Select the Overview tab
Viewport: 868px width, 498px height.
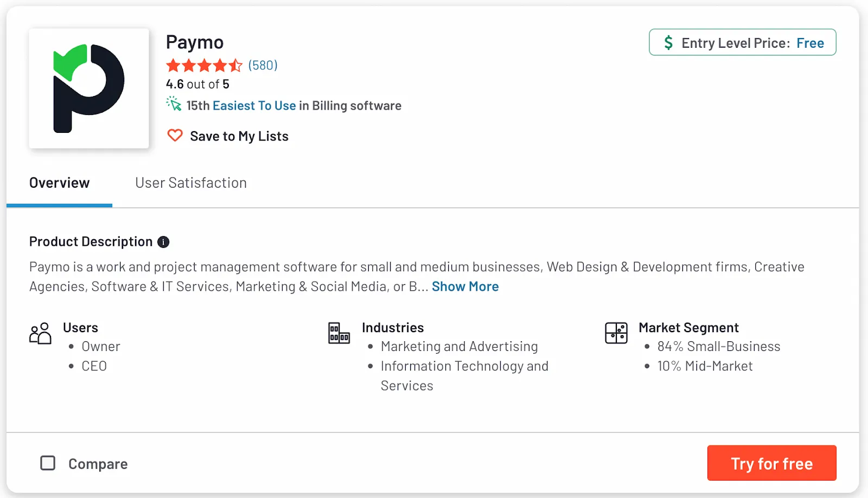click(60, 183)
